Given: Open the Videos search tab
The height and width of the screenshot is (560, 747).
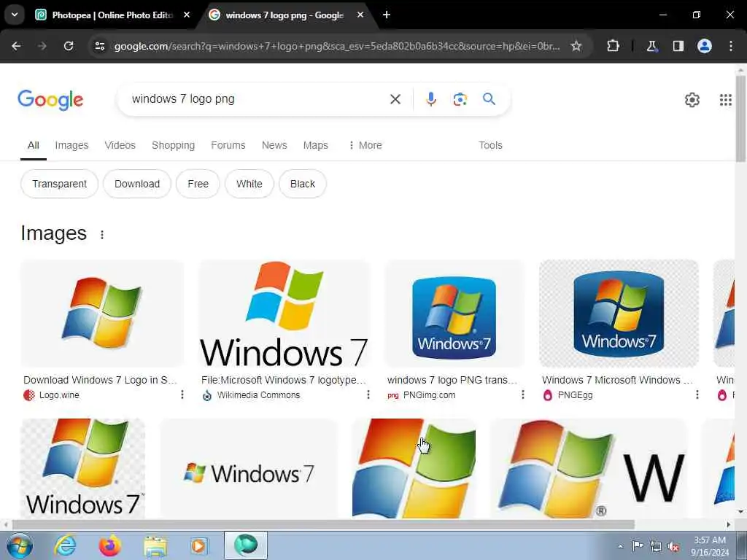Looking at the screenshot, I should pyautogui.click(x=120, y=145).
